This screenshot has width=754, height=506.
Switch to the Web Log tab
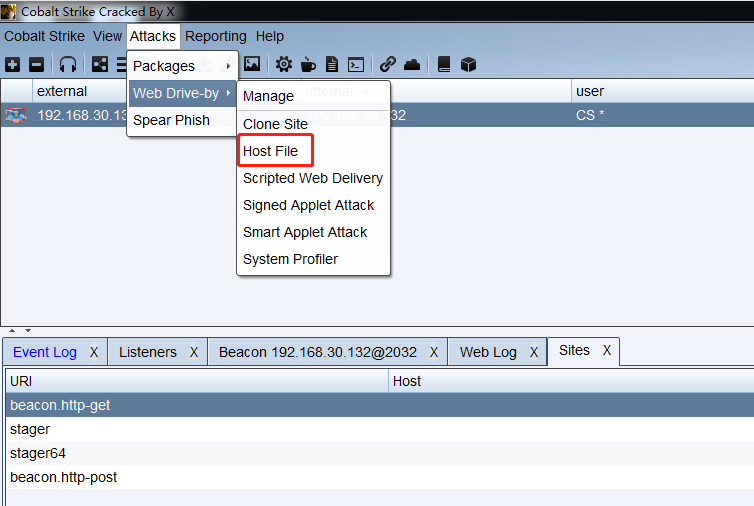pos(488,352)
